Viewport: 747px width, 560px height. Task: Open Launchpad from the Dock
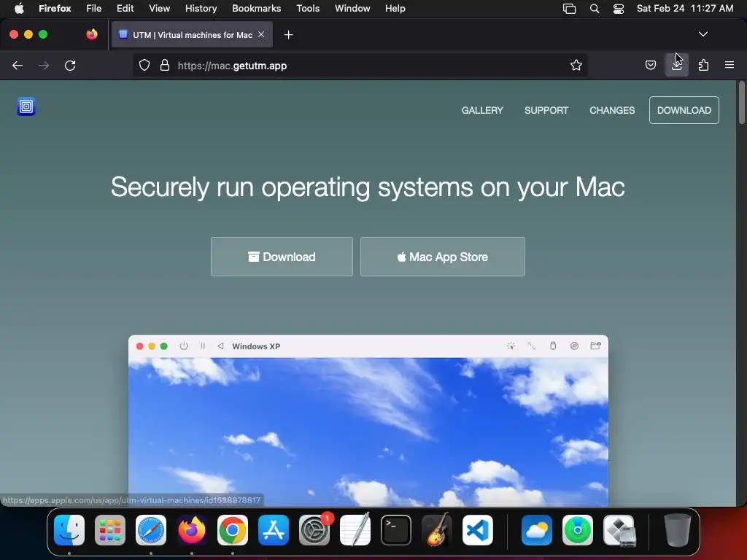click(x=110, y=530)
